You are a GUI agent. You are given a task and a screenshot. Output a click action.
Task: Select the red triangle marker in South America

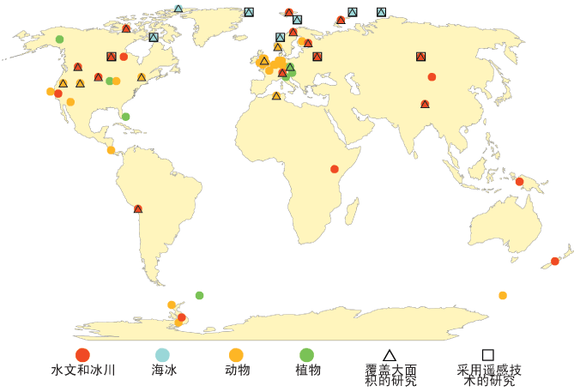[137, 208]
